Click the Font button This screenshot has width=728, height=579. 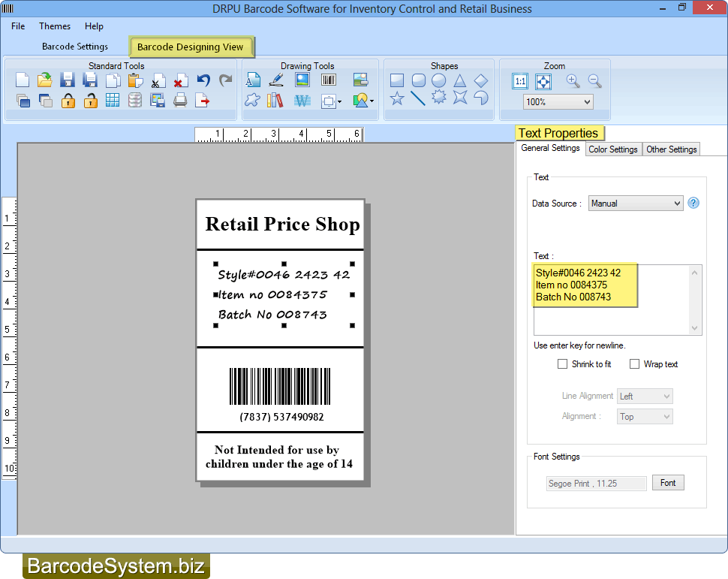point(668,483)
